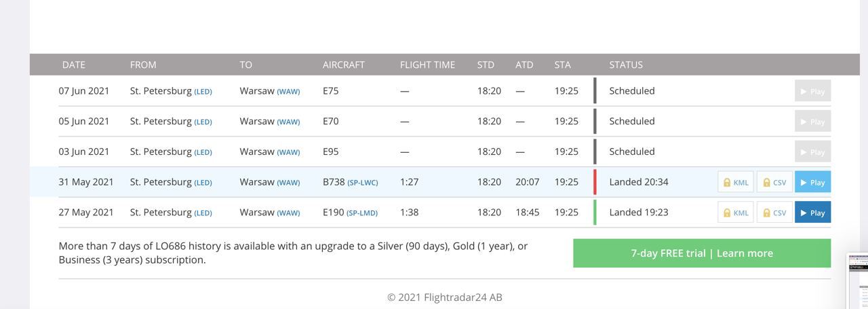Play the 31 May 2021 flight
This screenshot has height=309, width=868.
[x=812, y=182]
